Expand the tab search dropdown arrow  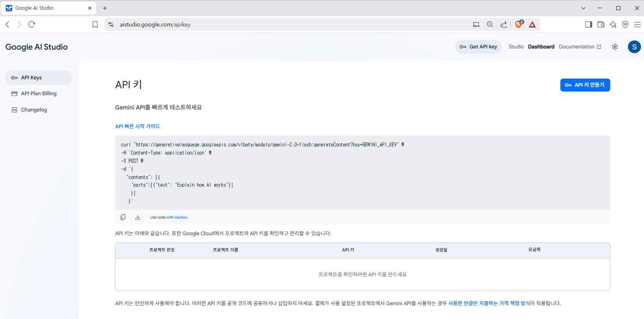point(583,8)
